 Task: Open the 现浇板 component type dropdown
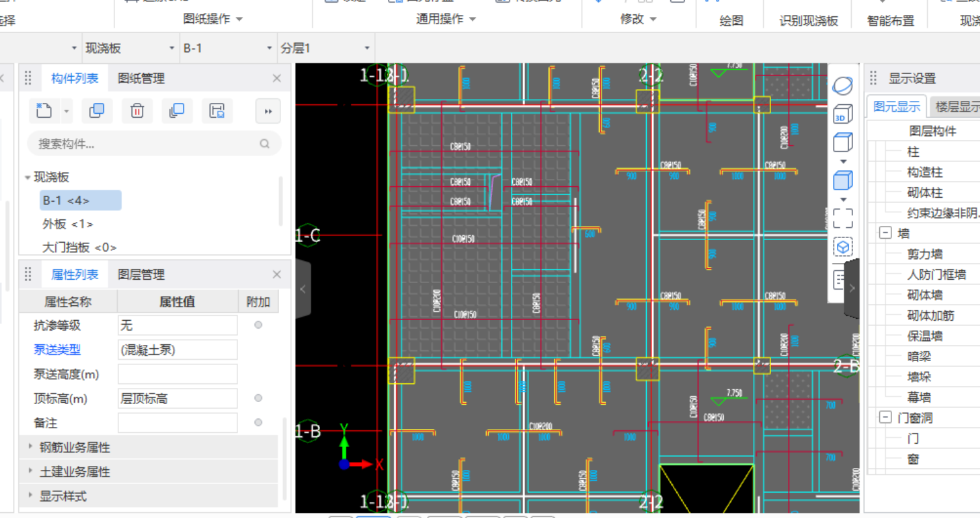pos(172,48)
